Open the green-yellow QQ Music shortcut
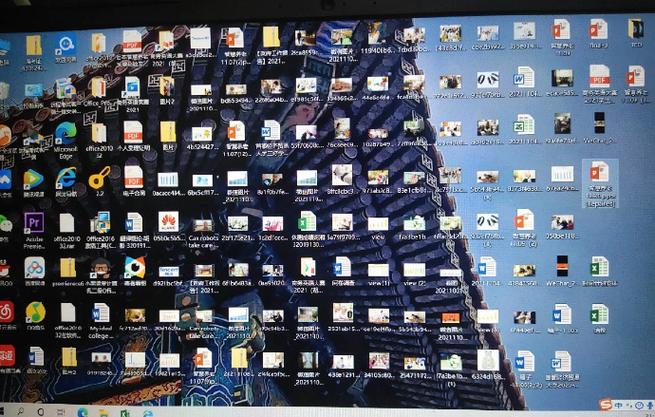Viewport: 655px width, 417px height. (x=35, y=312)
